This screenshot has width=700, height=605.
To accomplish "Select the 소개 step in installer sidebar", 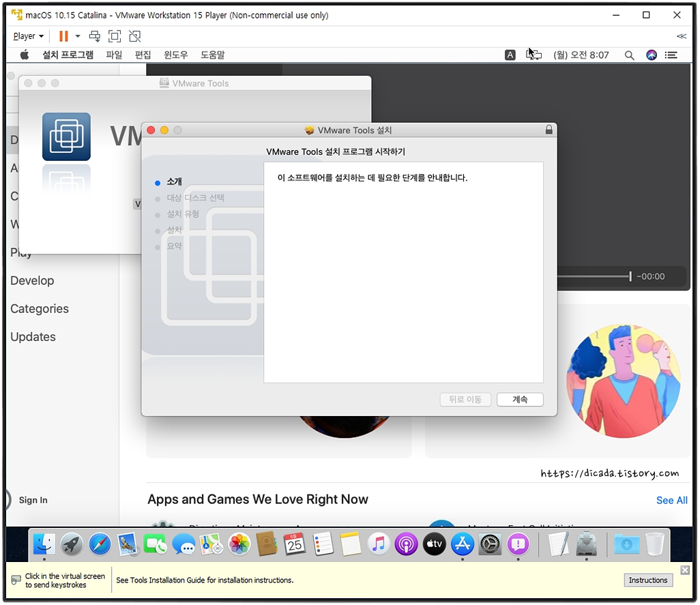I will 174,181.
